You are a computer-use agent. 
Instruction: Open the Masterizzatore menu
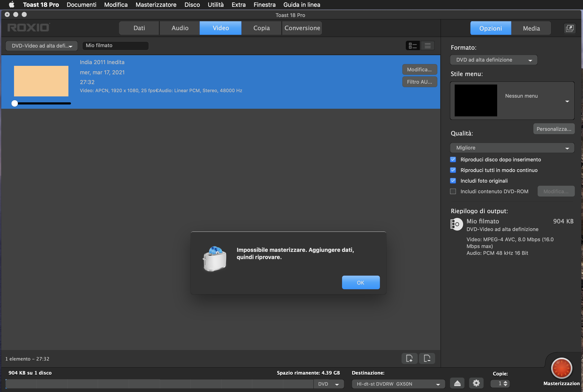click(x=156, y=4)
